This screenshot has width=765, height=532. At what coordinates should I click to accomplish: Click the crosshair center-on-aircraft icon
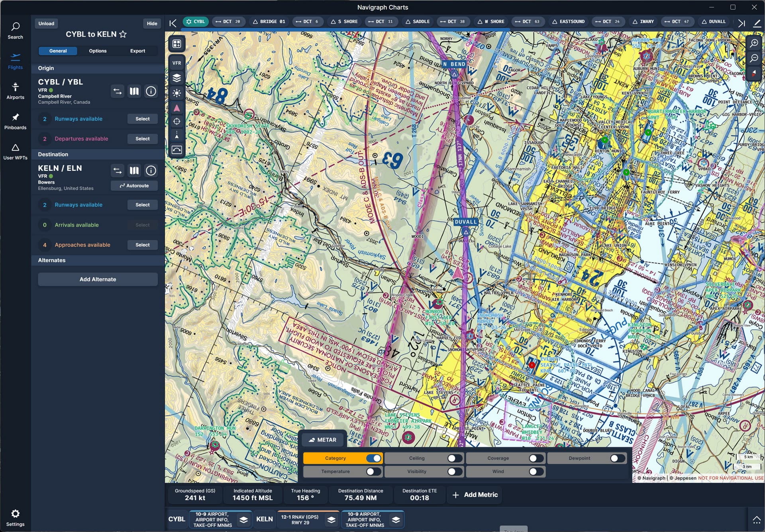point(177,121)
